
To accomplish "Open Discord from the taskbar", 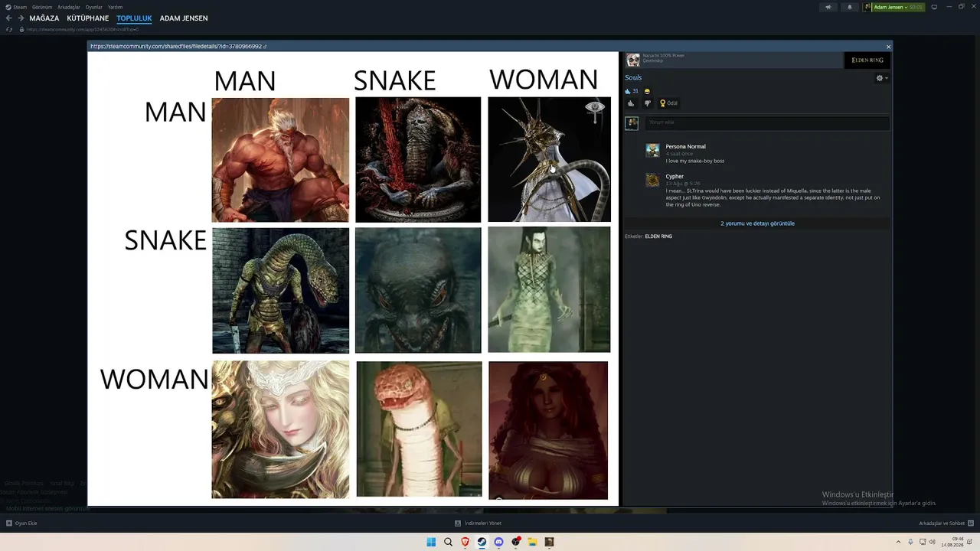I will 498,542.
